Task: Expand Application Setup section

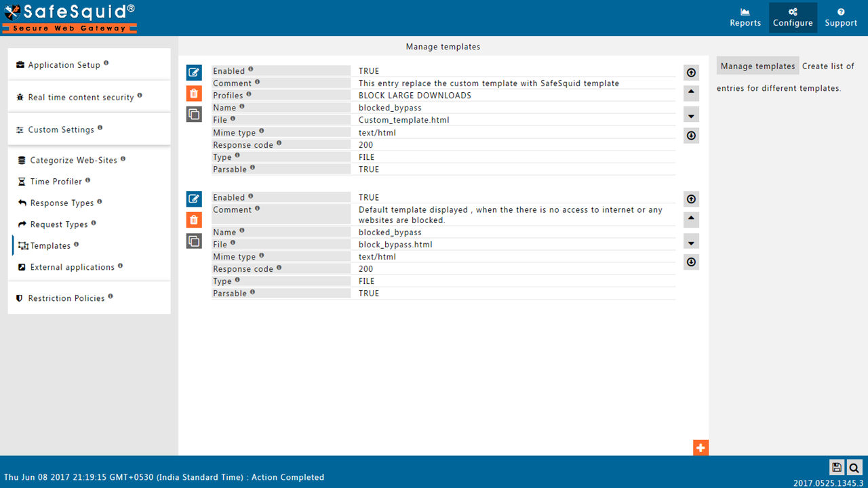Action: pos(89,64)
